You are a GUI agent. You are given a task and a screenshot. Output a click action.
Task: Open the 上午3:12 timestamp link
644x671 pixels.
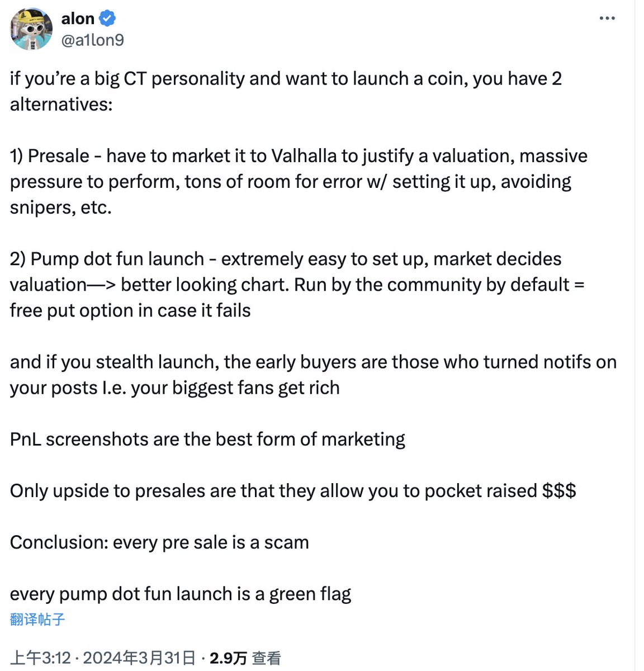click(x=40, y=658)
